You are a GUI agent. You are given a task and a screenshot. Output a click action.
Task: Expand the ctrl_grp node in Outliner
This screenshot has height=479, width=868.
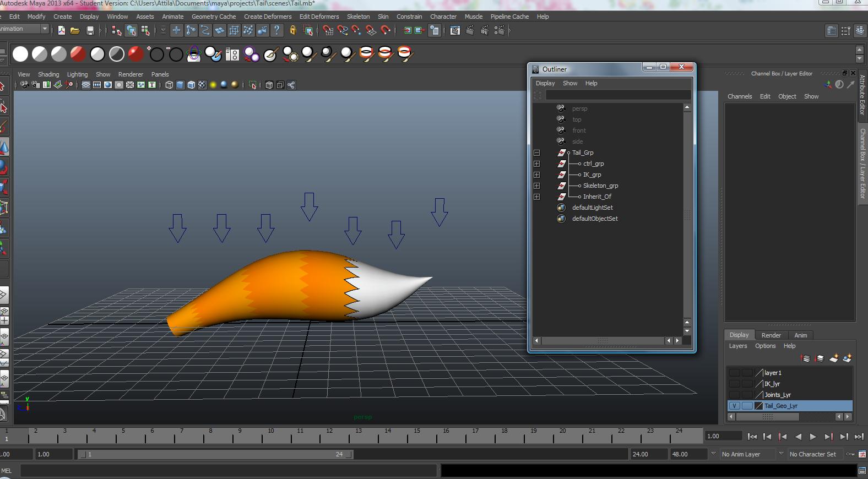(x=536, y=164)
